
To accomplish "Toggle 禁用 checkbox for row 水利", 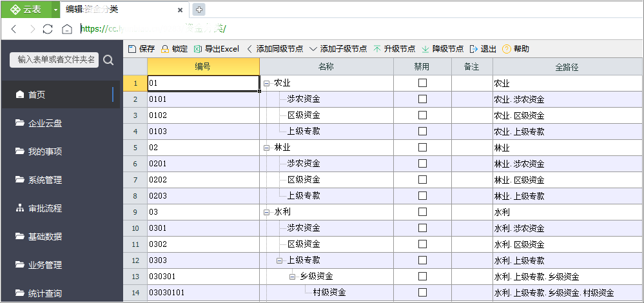I will [x=422, y=211].
